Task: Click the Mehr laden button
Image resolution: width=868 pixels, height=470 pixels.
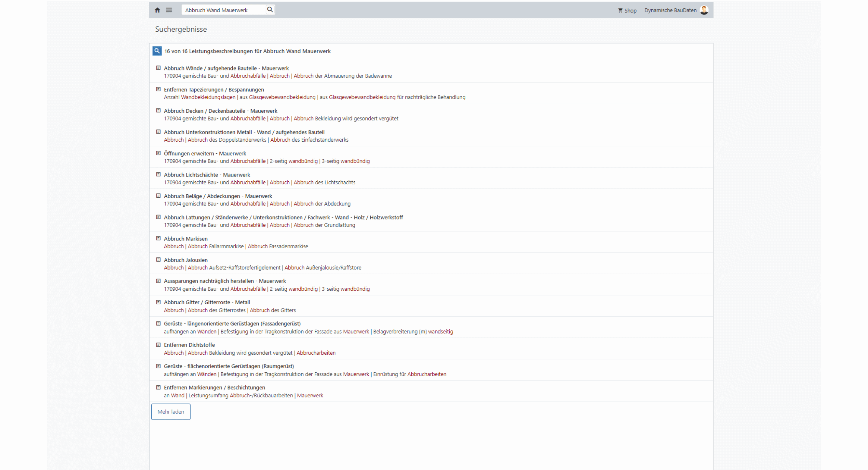Action: pyautogui.click(x=170, y=412)
